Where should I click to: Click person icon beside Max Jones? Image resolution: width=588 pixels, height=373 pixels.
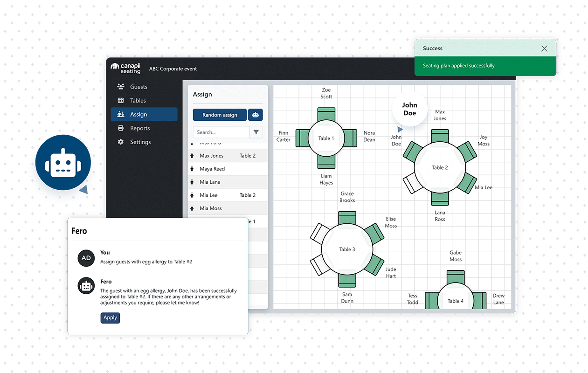coord(192,156)
